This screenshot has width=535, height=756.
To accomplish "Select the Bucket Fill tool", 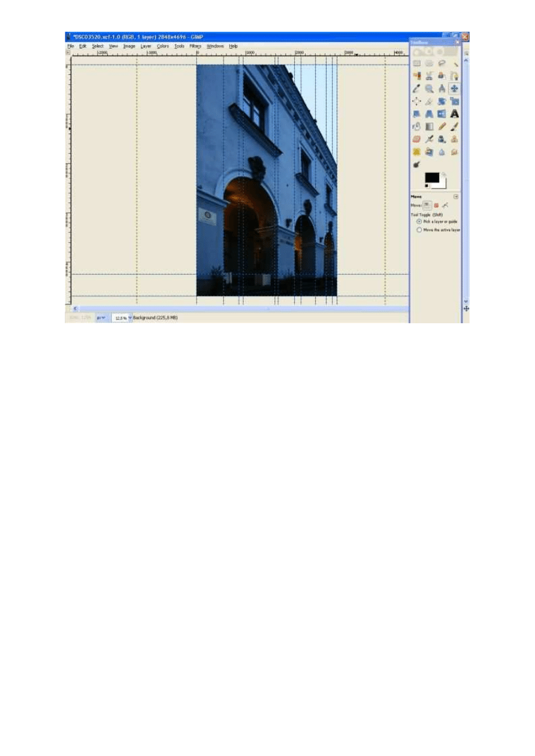I will 417,125.
